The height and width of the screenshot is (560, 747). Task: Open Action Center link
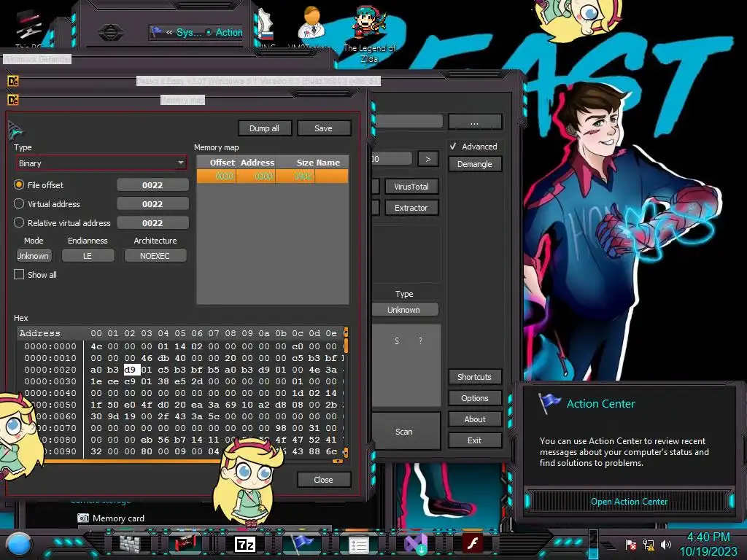629,502
